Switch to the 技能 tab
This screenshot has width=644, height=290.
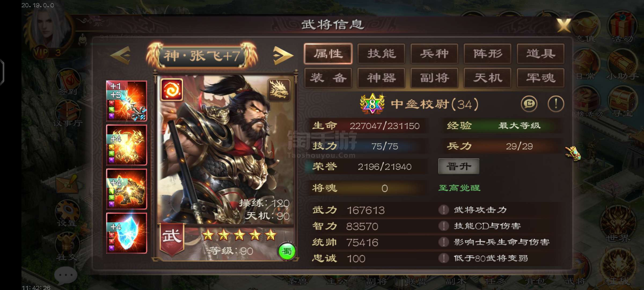(381, 54)
